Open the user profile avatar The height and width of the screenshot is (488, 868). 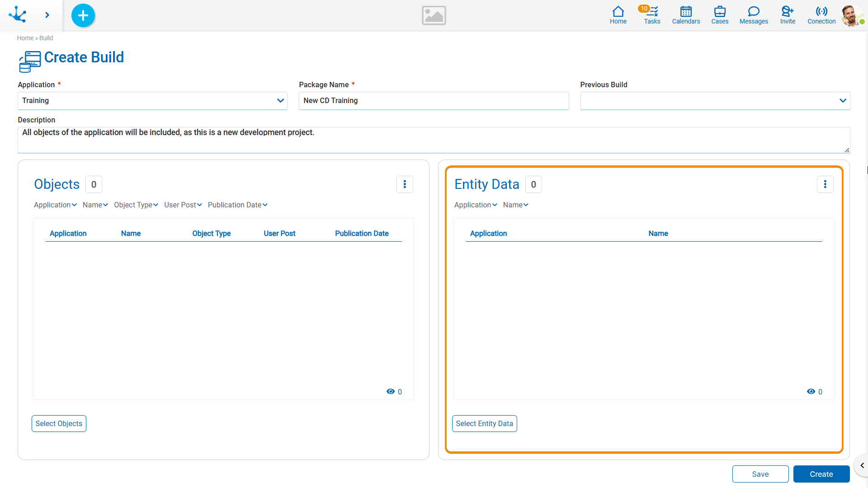(x=851, y=15)
